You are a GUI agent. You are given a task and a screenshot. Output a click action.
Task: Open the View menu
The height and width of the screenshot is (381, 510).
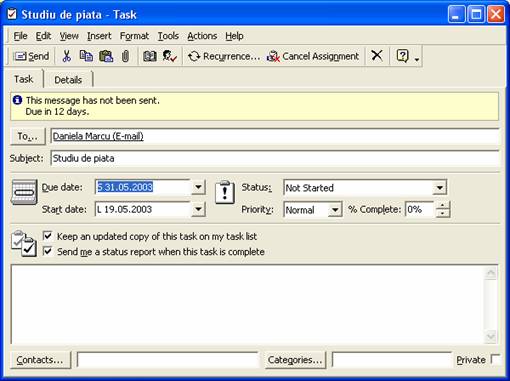tap(69, 36)
